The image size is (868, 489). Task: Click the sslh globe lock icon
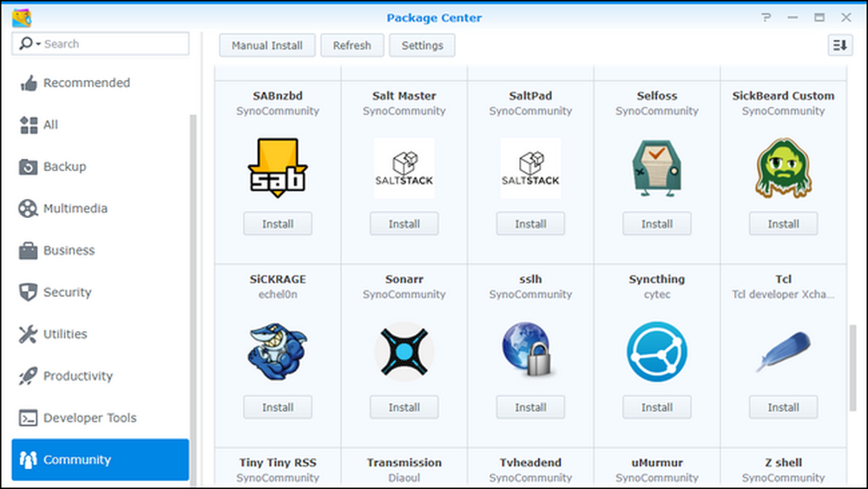[528, 349]
